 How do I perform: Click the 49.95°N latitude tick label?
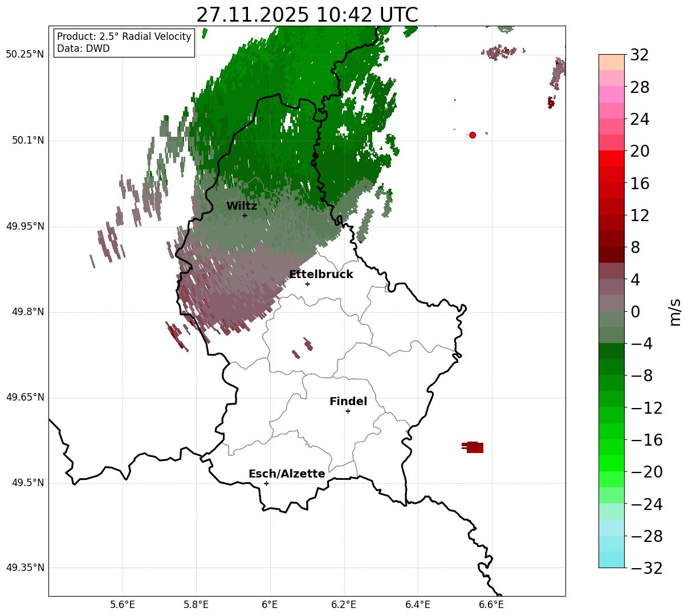pyautogui.click(x=25, y=226)
